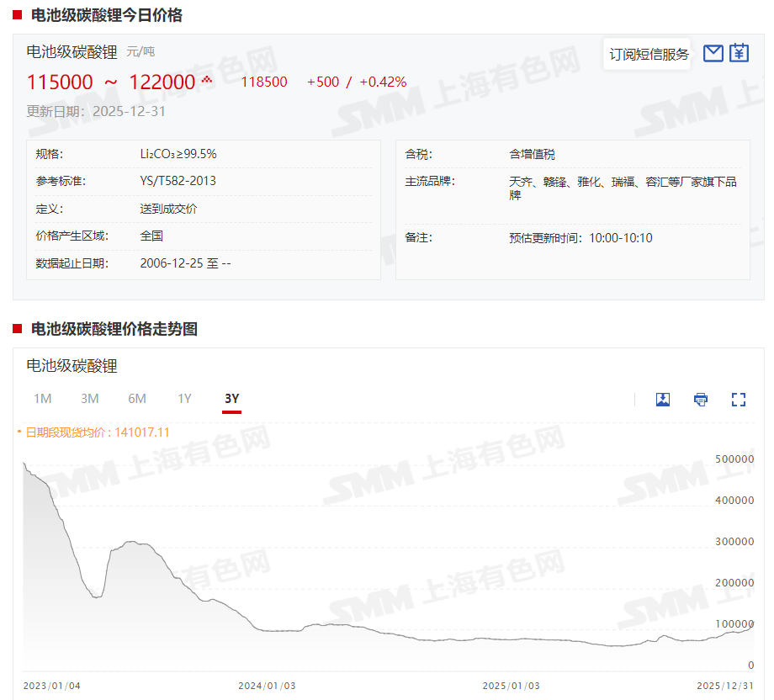The width and height of the screenshot is (774, 700).
Task: Select the active 3Y range tab
Action: tap(231, 399)
